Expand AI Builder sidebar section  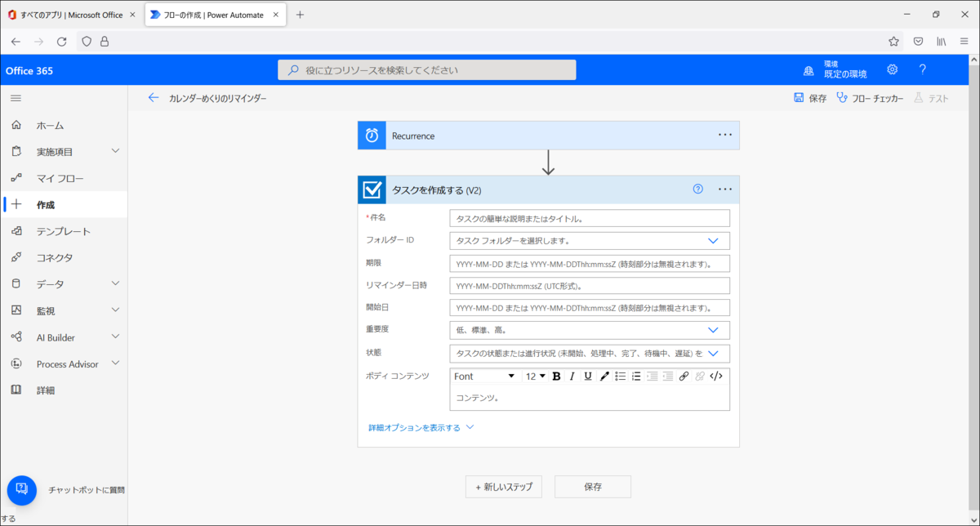[115, 337]
